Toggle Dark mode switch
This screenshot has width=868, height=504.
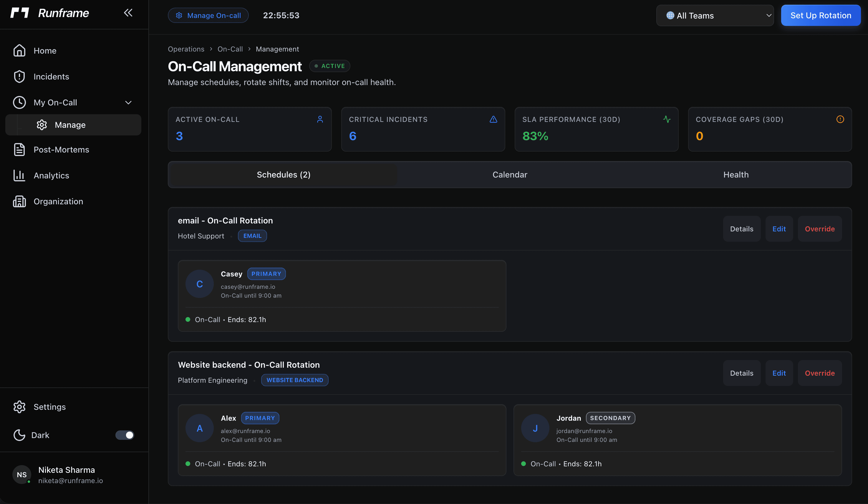tap(125, 435)
